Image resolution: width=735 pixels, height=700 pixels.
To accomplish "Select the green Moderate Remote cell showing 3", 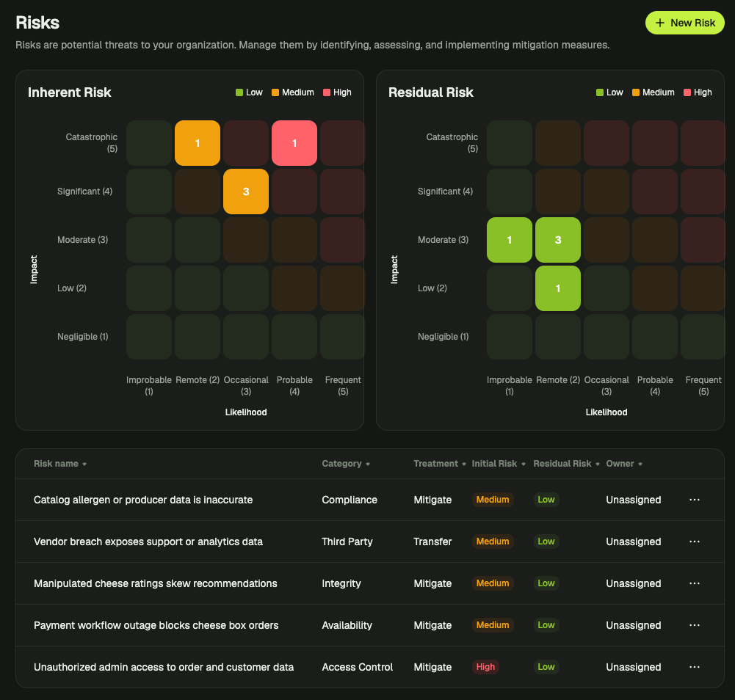I will tap(558, 240).
